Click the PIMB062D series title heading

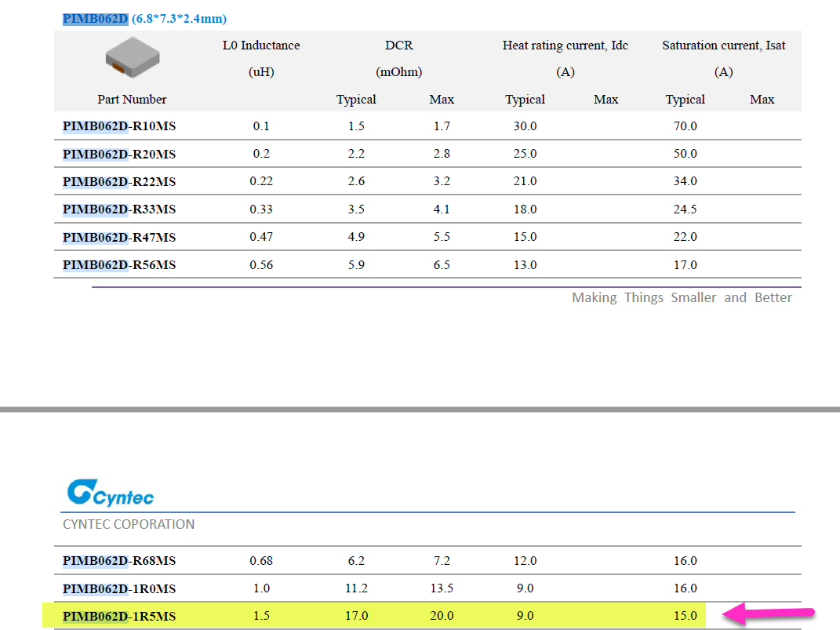pyautogui.click(x=144, y=19)
